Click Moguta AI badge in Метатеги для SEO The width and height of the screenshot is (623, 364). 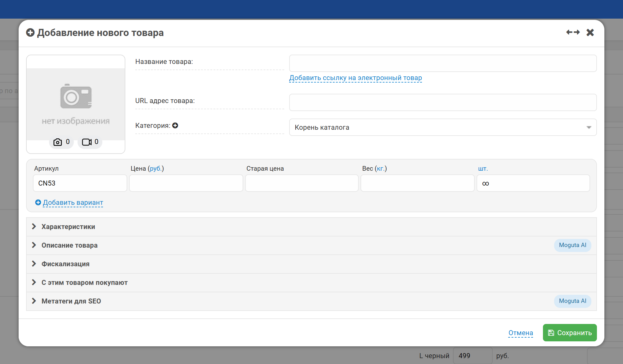click(572, 301)
